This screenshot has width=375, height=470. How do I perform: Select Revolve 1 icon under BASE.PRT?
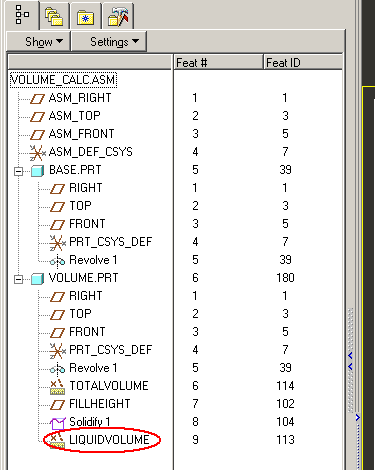click(57, 261)
